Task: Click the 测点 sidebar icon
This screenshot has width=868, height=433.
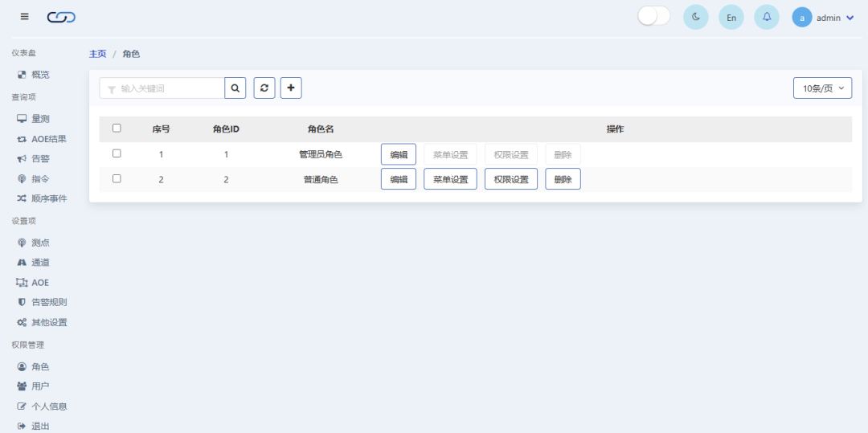Action: (x=22, y=243)
